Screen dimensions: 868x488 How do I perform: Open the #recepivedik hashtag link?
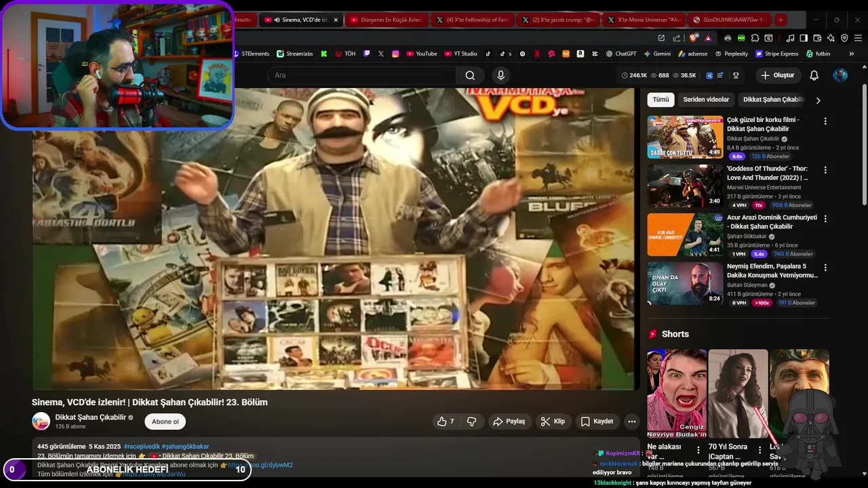[142, 447]
